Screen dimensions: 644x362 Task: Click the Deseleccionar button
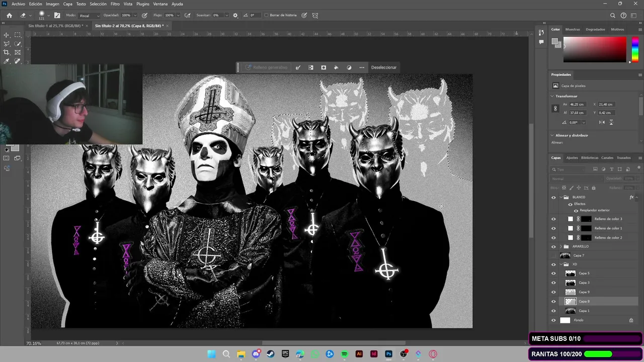(384, 67)
